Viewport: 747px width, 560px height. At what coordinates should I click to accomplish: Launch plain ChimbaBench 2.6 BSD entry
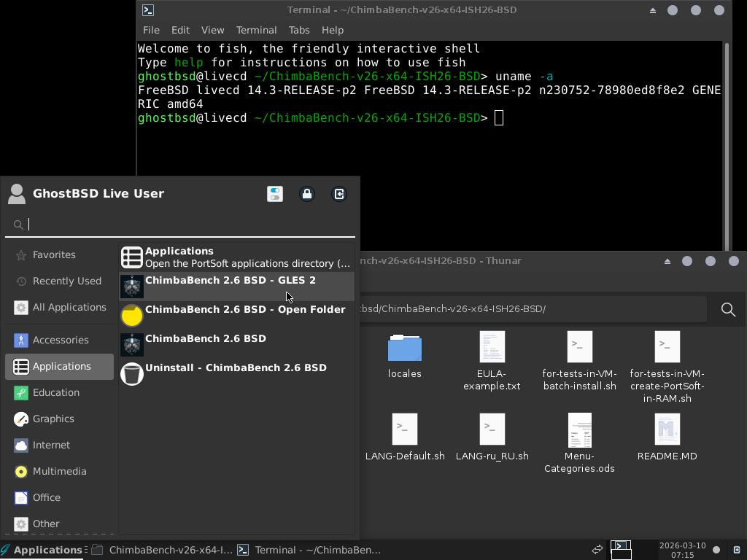click(x=237, y=344)
